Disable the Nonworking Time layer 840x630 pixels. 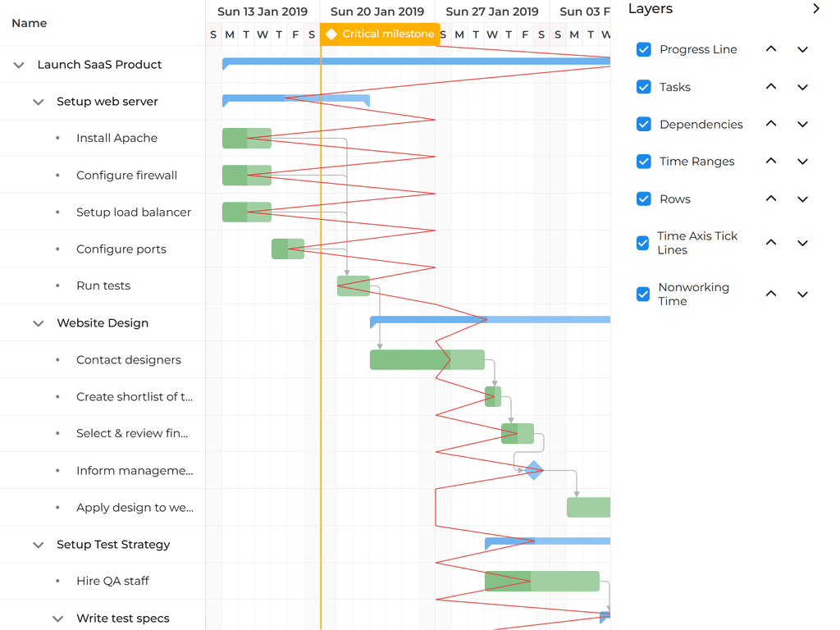[643, 293]
